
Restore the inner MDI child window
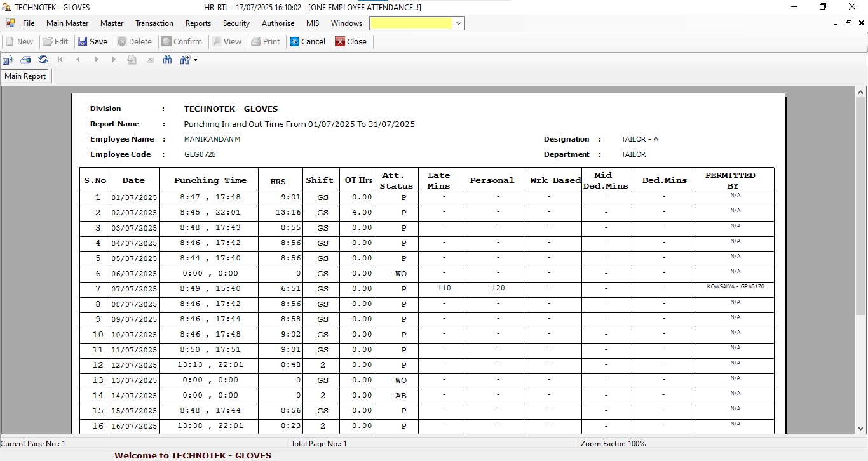(x=848, y=23)
